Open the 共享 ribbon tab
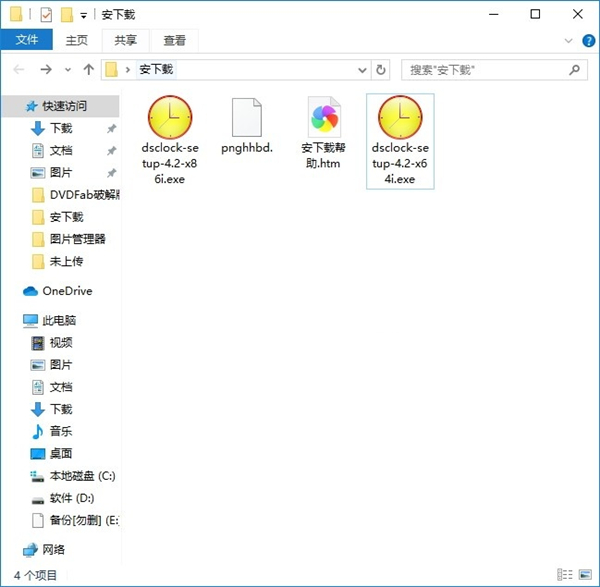Viewport: 600px width, 587px height. (126, 40)
